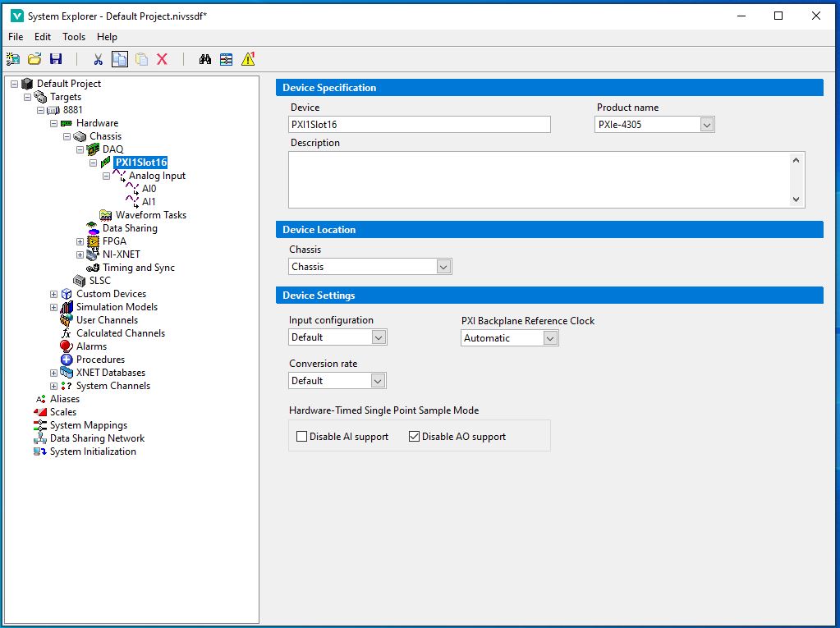Collapse the Hardware node

(53, 123)
